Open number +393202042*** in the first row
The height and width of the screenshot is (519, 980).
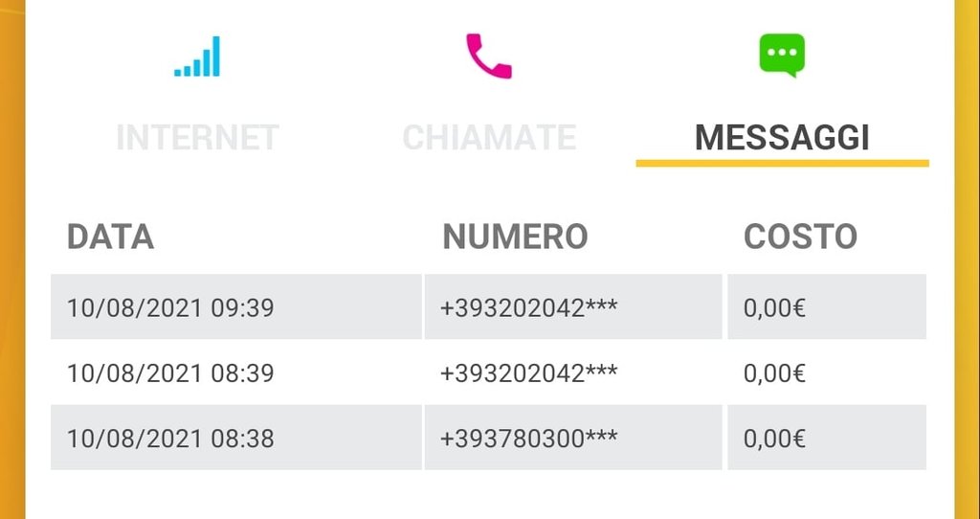click(x=573, y=306)
